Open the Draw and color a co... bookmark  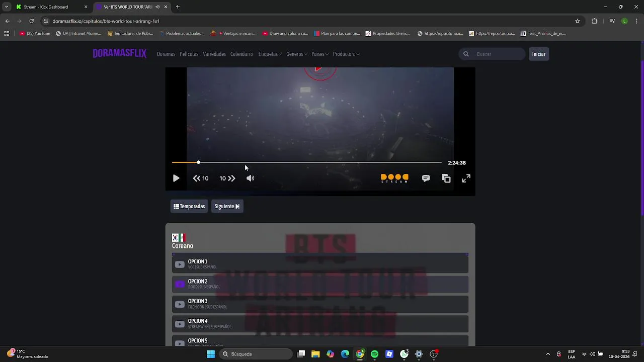pos(285,34)
